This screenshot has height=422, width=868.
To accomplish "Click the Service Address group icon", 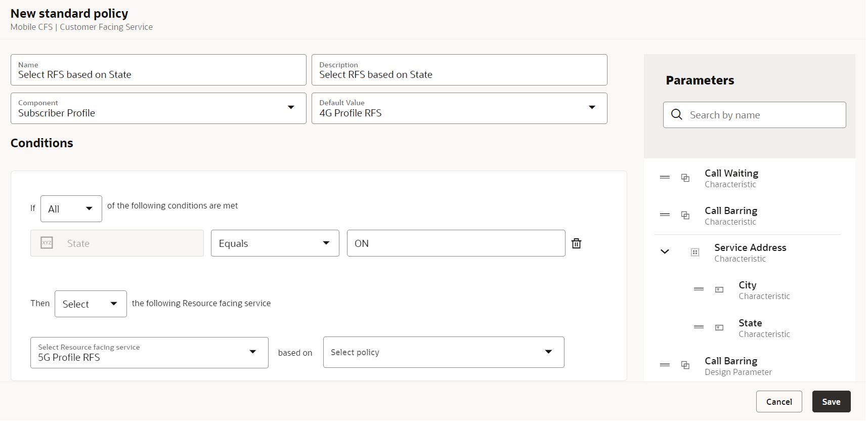I will coord(695,252).
